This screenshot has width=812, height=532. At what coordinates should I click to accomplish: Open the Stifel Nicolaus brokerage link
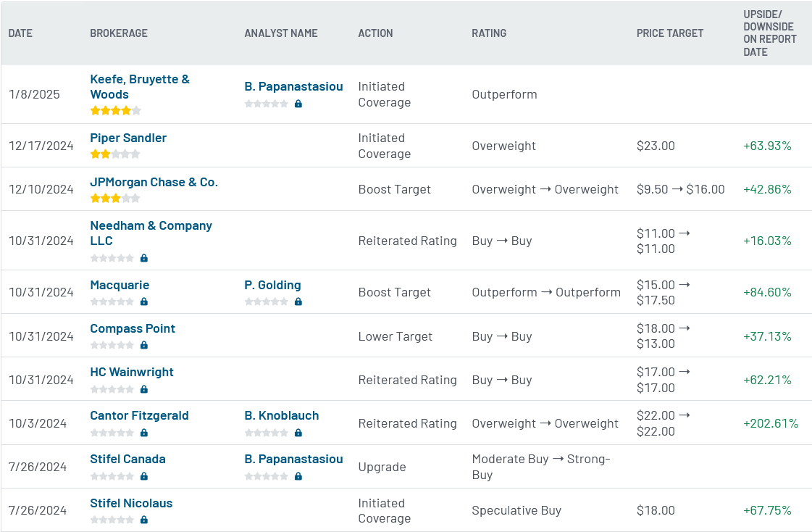[x=131, y=503]
